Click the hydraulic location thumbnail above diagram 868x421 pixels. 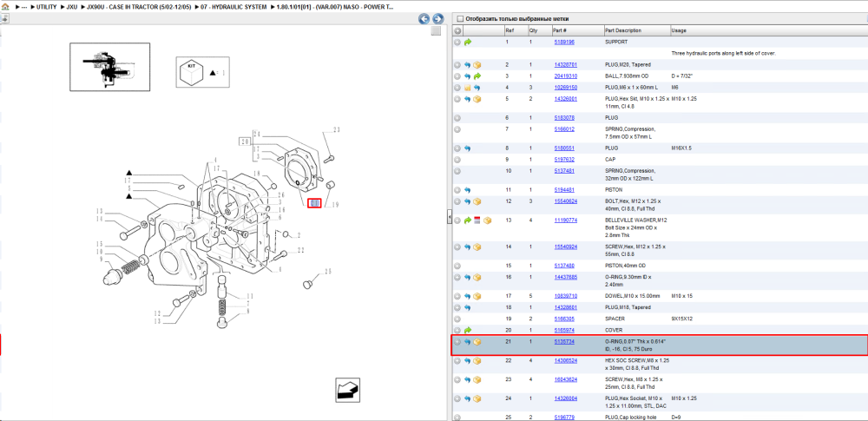(x=109, y=67)
